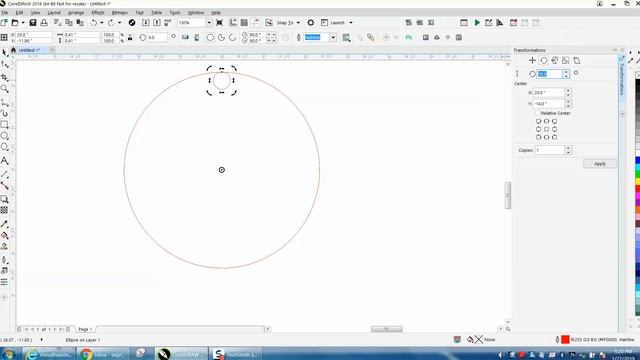Pick the blue swatch in the color palette
Screen dimensions: 640x360
(x=638, y=161)
